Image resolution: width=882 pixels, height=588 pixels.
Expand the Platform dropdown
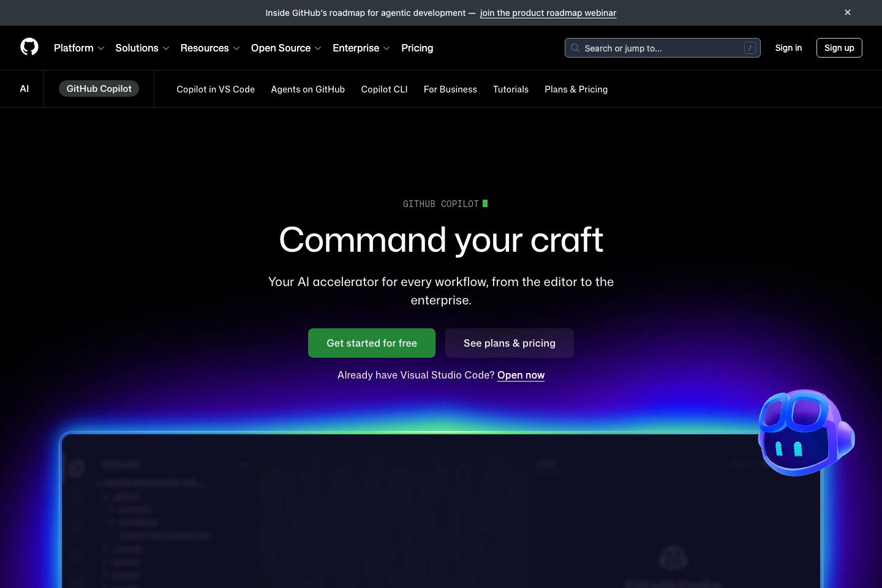pyautogui.click(x=78, y=48)
